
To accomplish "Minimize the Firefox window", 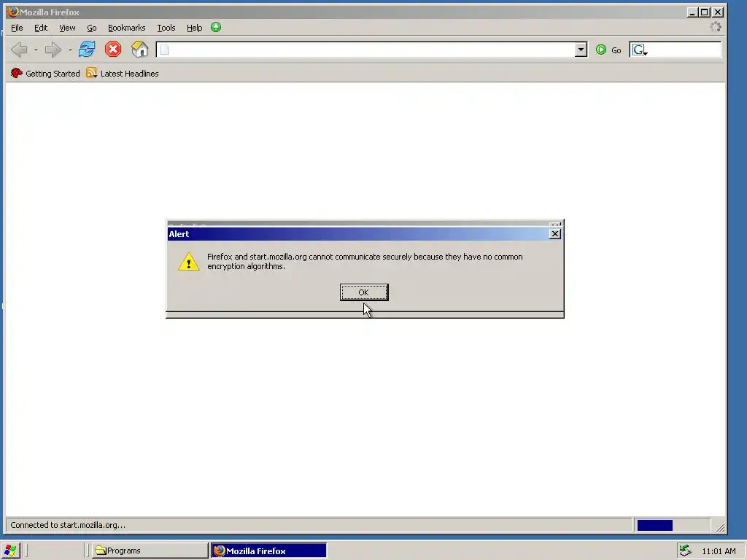I will click(692, 12).
